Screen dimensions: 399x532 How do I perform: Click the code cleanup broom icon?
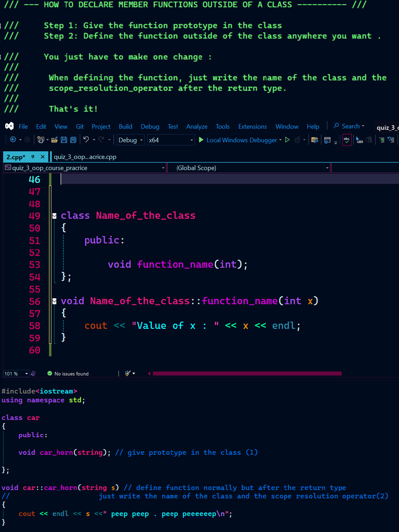pos(128,373)
